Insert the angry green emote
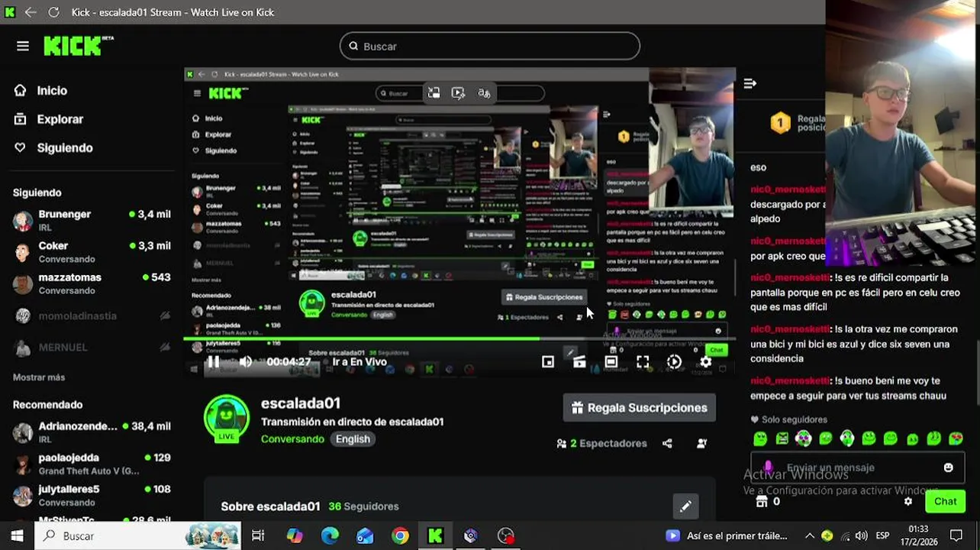 [x=782, y=438]
